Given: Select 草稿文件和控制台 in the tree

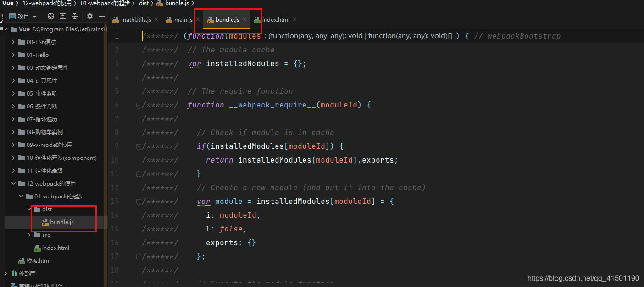Looking at the screenshot, I should [41, 285].
